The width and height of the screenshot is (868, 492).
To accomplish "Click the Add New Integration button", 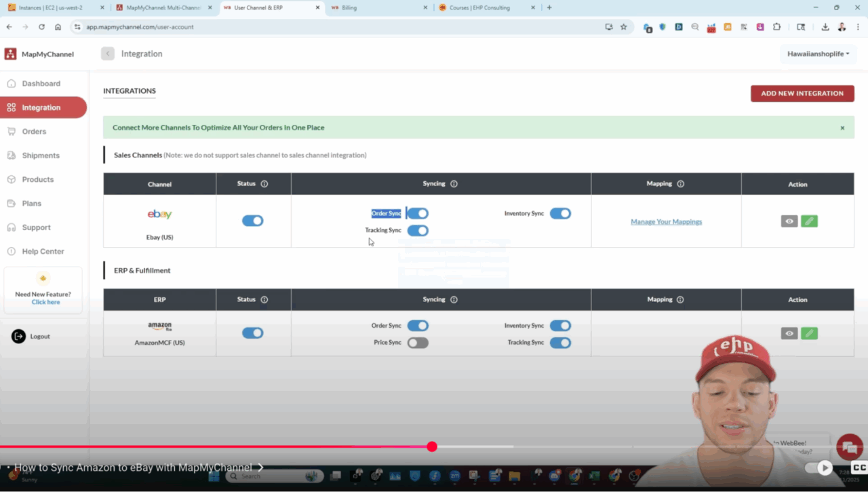I will click(802, 94).
